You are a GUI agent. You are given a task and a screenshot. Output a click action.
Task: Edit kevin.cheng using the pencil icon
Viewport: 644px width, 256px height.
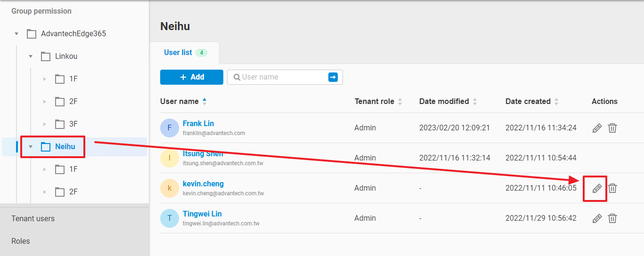597,188
